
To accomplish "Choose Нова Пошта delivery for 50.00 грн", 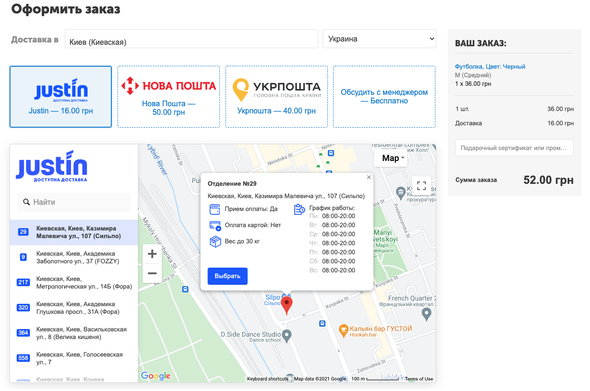I will pyautogui.click(x=169, y=97).
